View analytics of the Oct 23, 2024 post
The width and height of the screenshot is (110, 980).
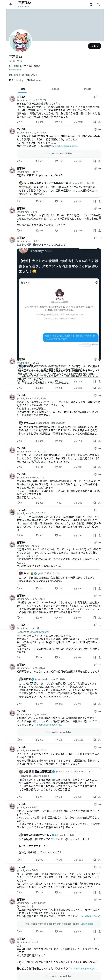(78, 122)
